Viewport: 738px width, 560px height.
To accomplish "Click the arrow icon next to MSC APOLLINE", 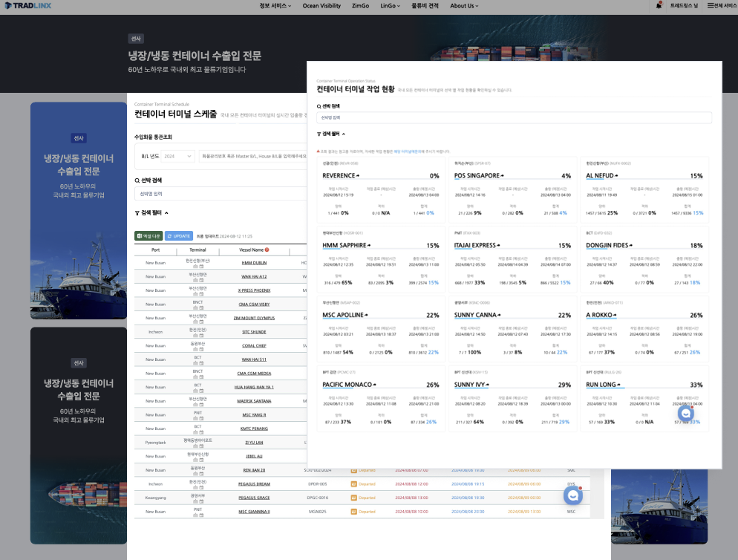I will click(366, 315).
